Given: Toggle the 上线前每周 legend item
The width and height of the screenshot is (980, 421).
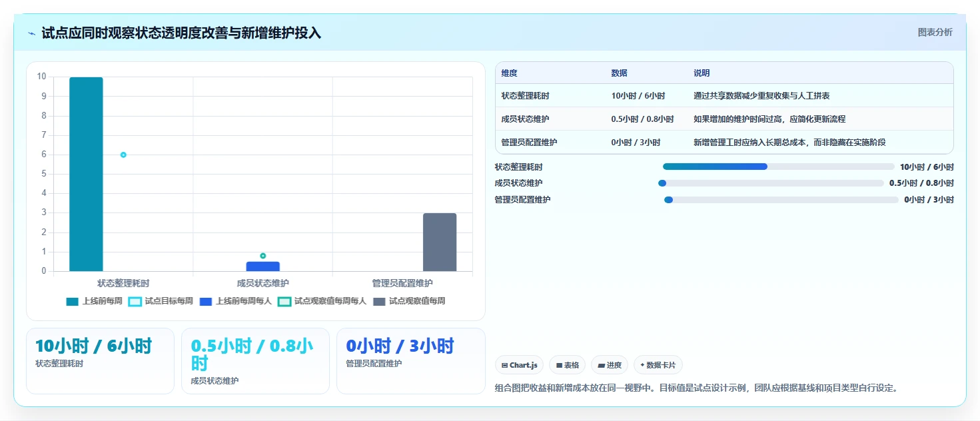Looking at the screenshot, I should click(x=94, y=301).
